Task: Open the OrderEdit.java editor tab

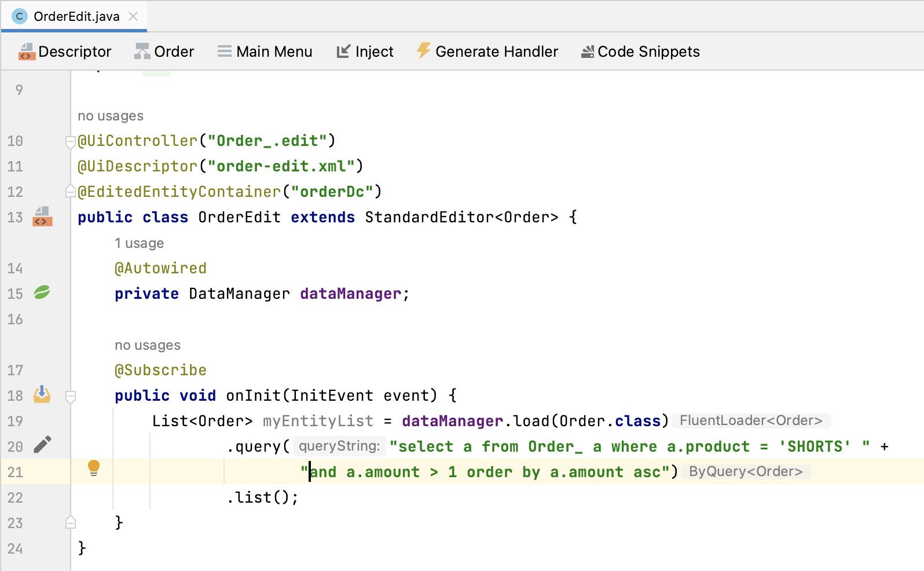Action: coord(74,16)
